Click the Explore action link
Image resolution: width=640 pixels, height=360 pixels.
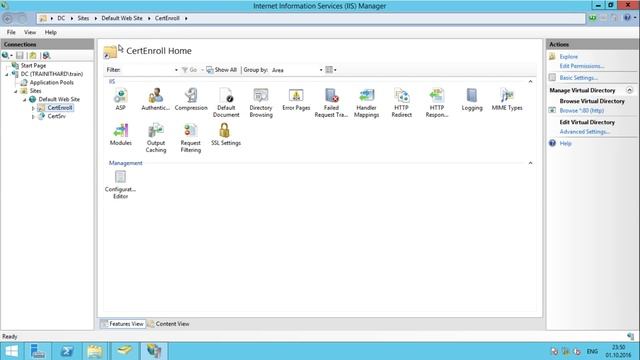click(x=569, y=57)
